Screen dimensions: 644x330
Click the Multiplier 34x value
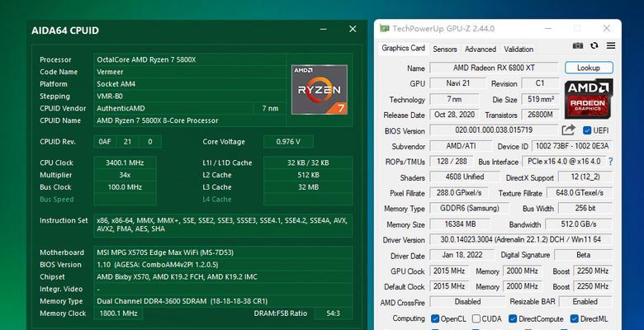(125, 175)
